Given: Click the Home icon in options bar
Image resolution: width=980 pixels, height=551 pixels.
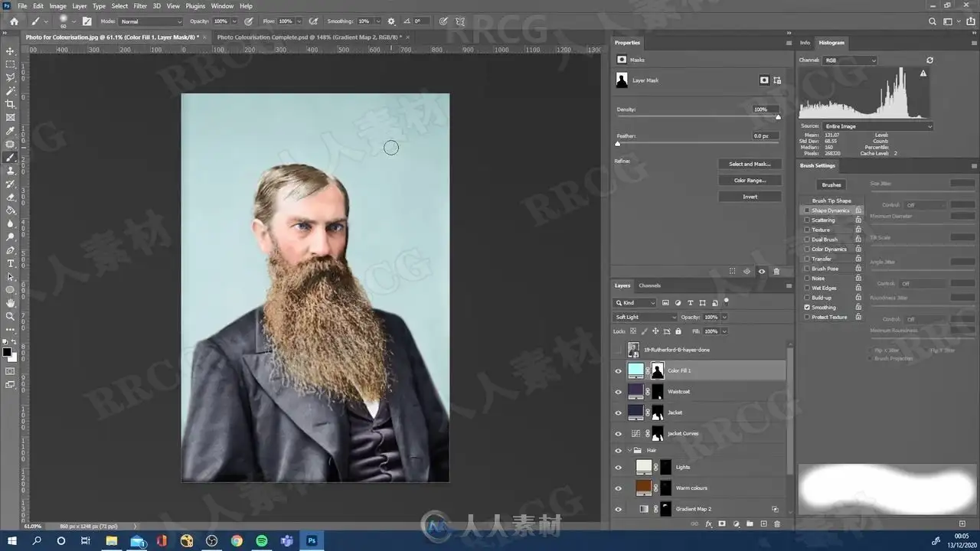Looking at the screenshot, I should tap(14, 21).
